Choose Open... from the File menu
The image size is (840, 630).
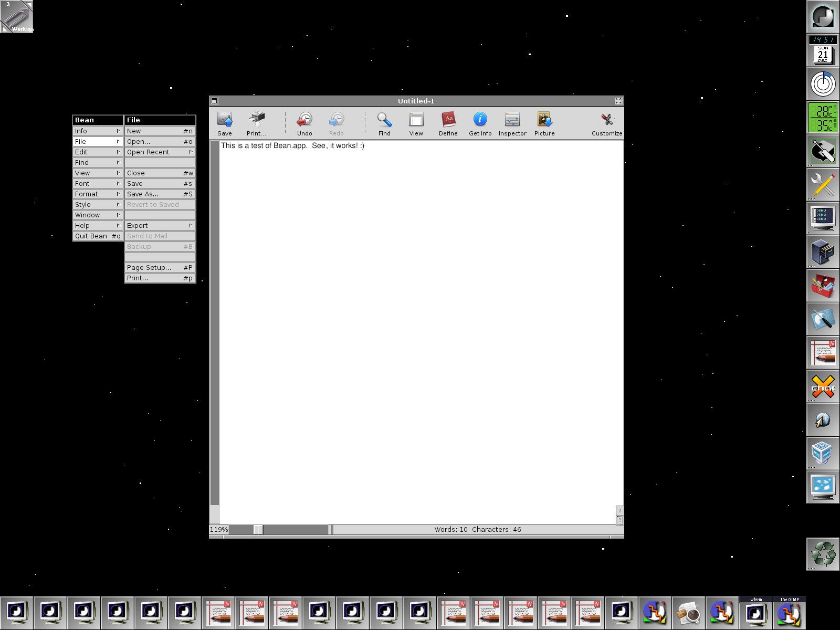click(x=160, y=142)
